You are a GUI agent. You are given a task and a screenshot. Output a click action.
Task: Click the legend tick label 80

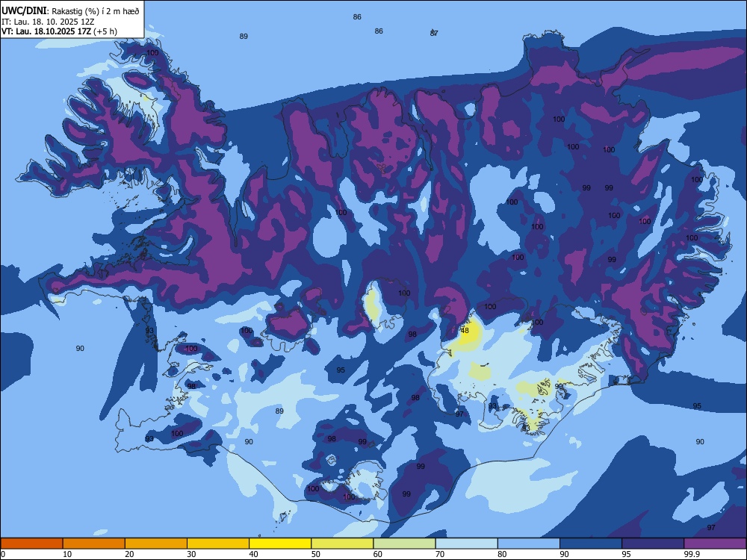[x=502, y=554]
